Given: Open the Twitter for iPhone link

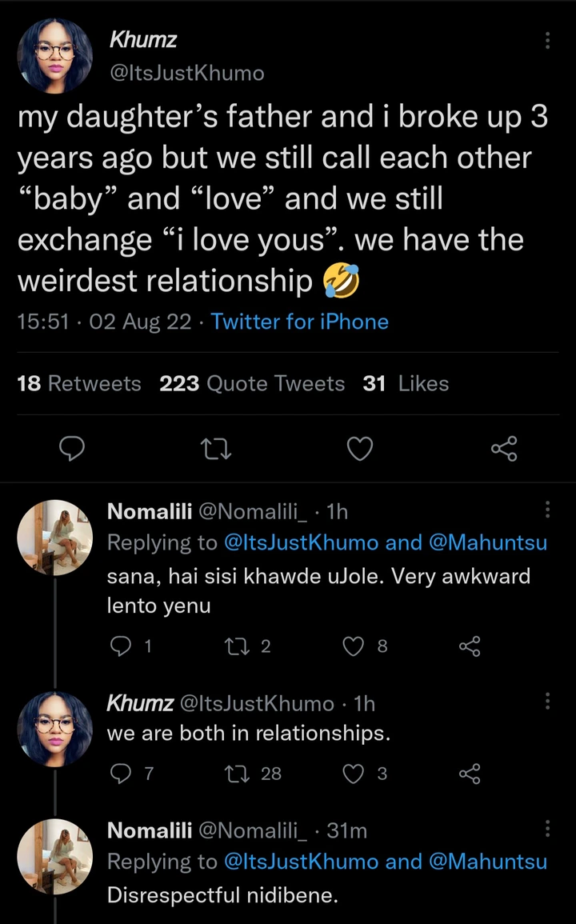Looking at the screenshot, I should click(x=299, y=322).
